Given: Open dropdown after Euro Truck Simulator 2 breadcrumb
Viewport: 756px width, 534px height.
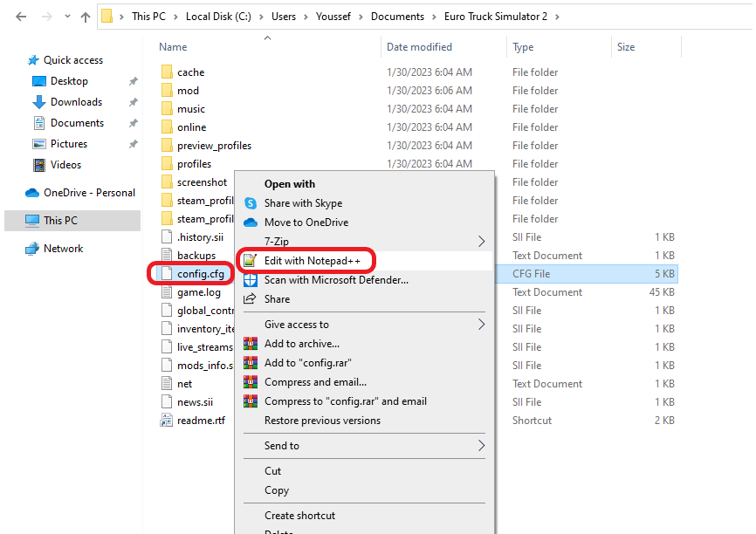Looking at the screenshot, I should (x=557, y=17).
